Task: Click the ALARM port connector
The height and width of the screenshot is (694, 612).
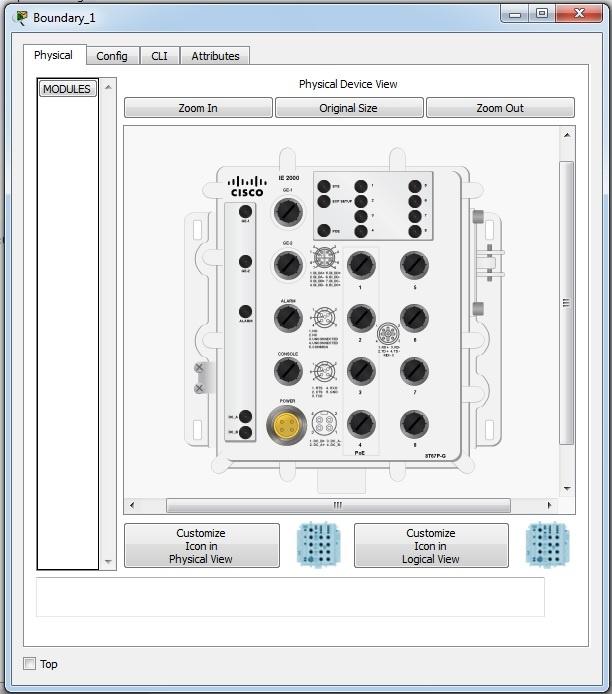Action: pos(288,318)
